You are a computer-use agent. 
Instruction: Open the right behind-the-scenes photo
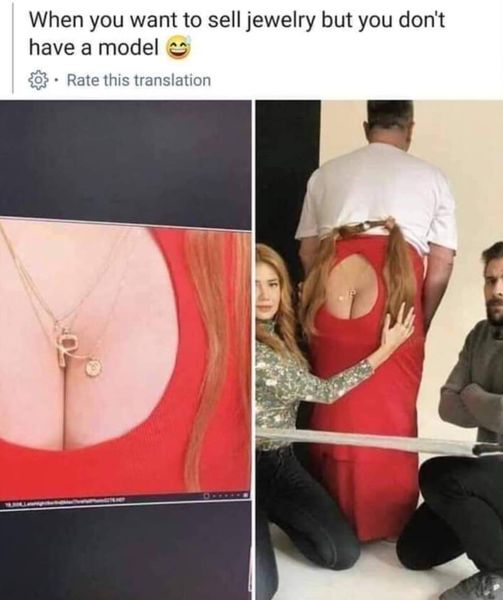(x=379, y=350)
